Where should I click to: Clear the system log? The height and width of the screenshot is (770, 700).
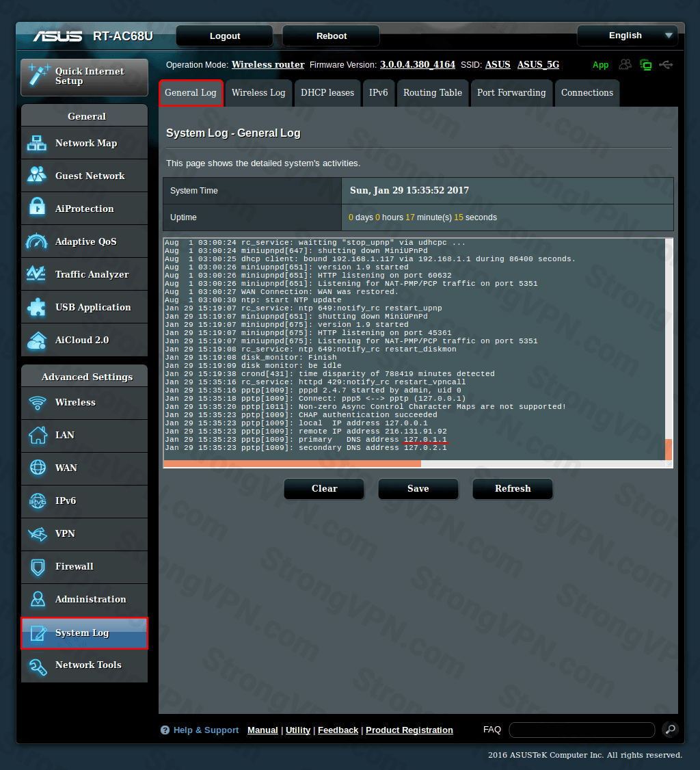pyautogui.click(x=324, y=489)
